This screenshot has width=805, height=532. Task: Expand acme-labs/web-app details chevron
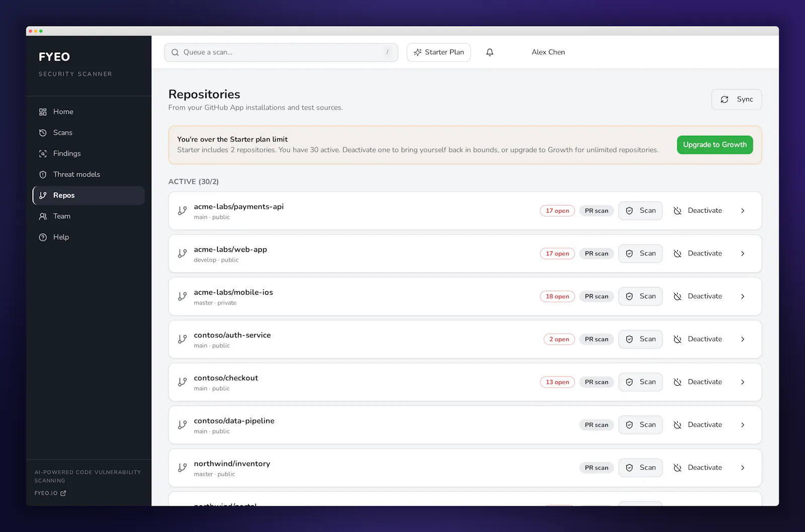tap(743, 253)
